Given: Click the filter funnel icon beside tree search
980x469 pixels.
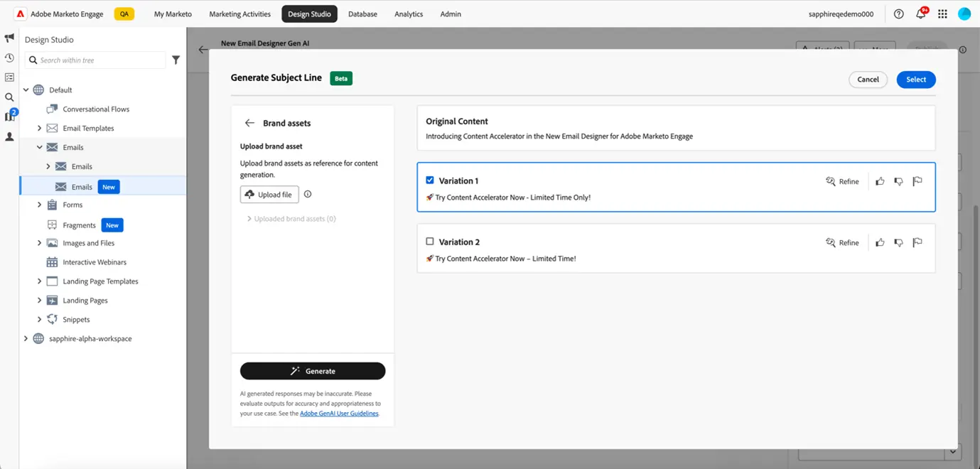Looking at the screenshot, I should pyautogui.click(x=176, y=60).
